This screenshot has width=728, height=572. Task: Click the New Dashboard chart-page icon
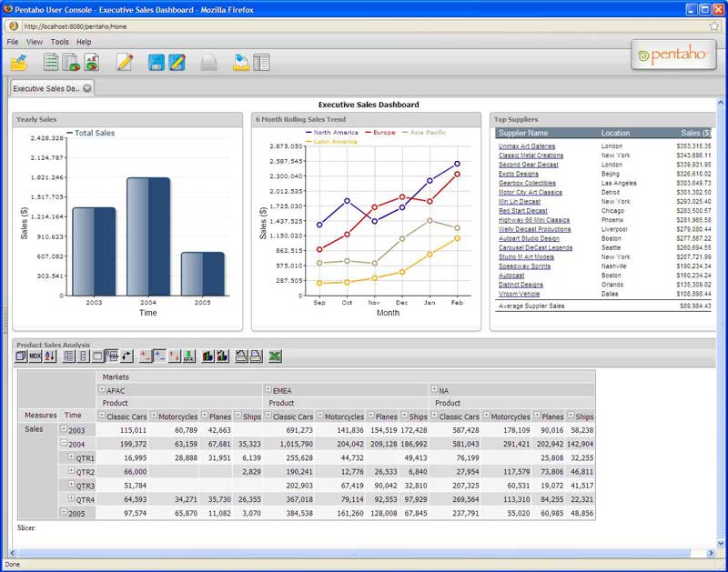click(92, 62)
